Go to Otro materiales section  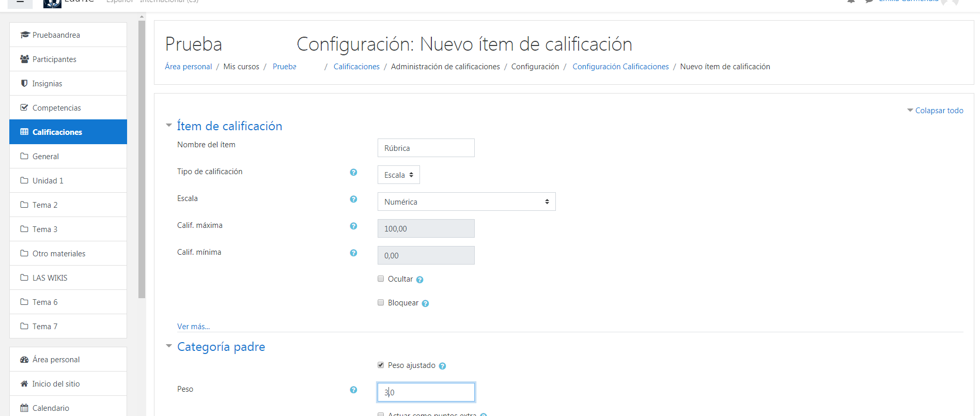[x=68, y=253]
